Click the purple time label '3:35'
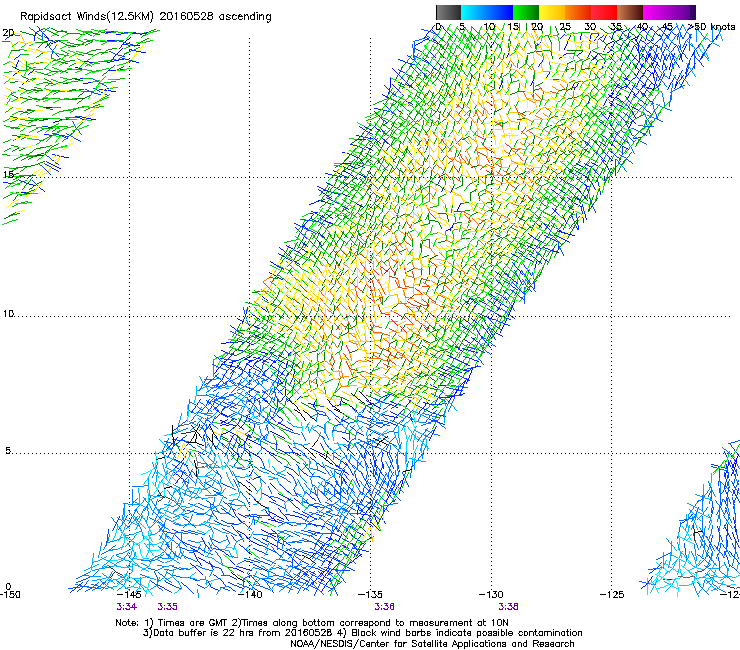Image resolution: width=740 pixels, height=650 pixels. pos(168,607)
